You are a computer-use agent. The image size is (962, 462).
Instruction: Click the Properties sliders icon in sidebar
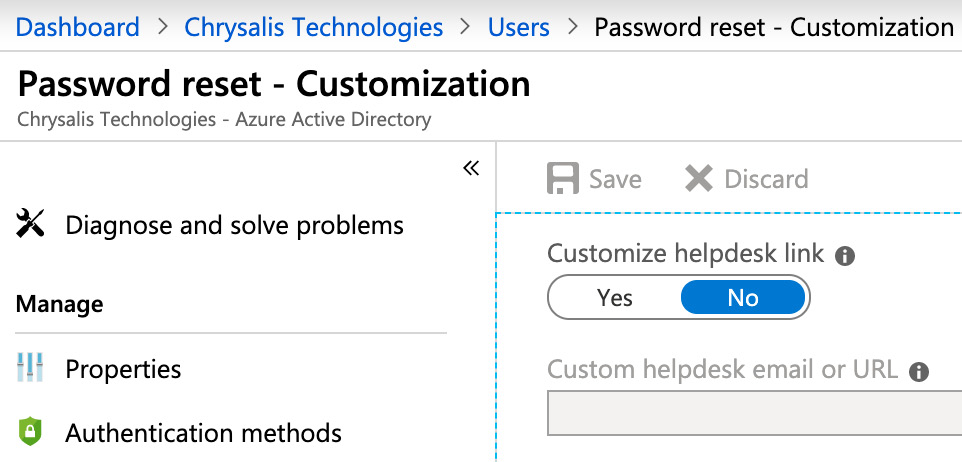tap(31, 369)
